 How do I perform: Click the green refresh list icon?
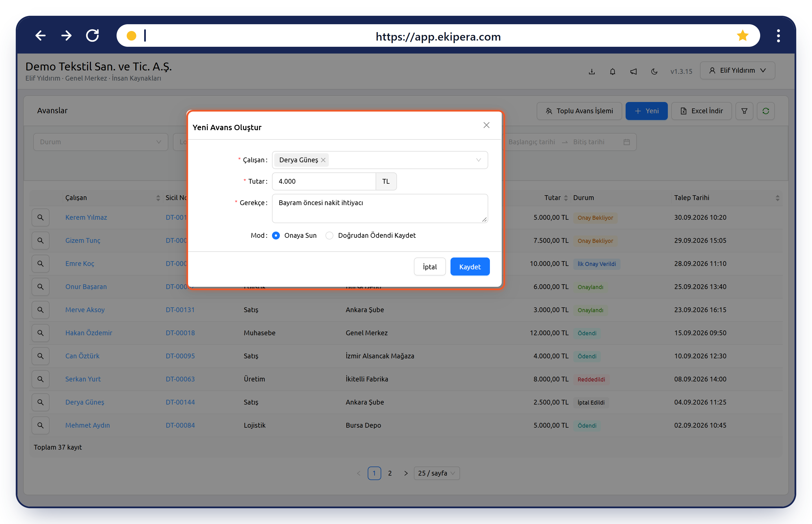click(x=766, y=111)
